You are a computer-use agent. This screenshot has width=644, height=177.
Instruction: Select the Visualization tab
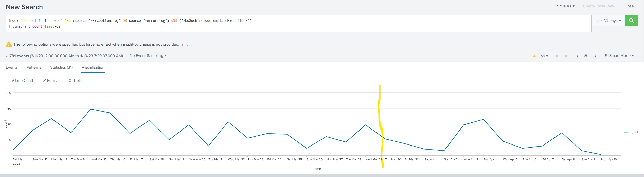coord(93,67)
